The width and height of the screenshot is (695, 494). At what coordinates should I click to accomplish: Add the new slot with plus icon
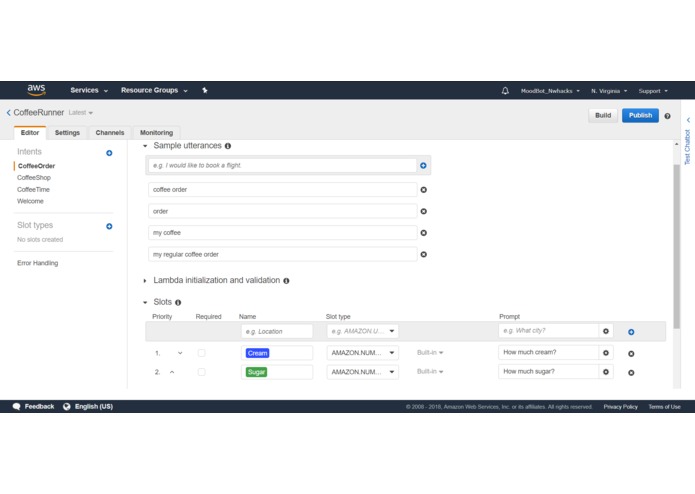pos(631,332)
